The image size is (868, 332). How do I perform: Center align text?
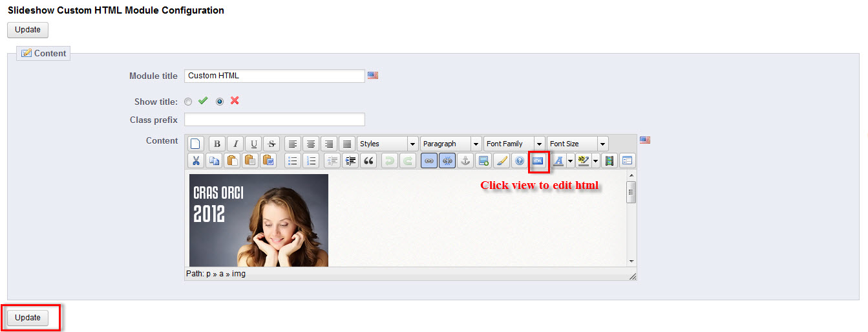coord(311,144)
